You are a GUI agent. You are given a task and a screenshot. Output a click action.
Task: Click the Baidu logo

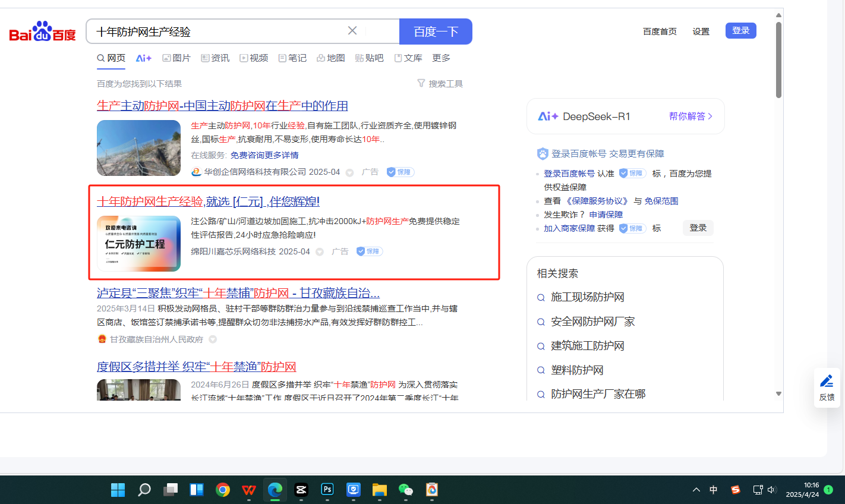coord(42,31)
